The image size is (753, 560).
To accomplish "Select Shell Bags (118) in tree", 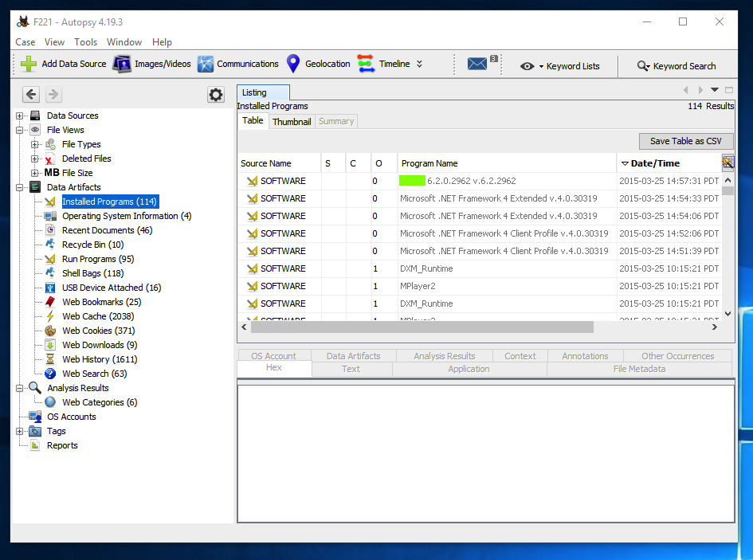I will pyautogui.click(x=92, y=273).
